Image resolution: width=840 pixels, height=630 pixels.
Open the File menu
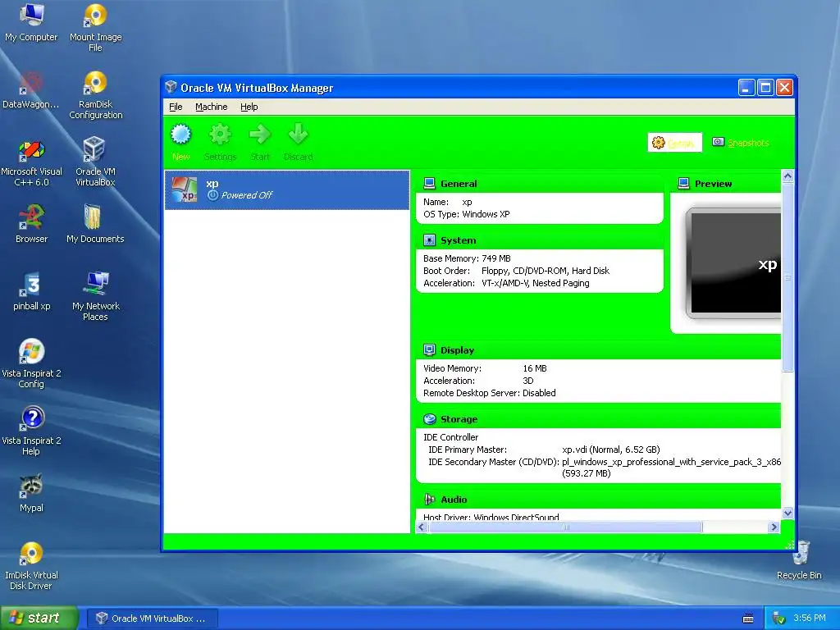click(176, 107)
